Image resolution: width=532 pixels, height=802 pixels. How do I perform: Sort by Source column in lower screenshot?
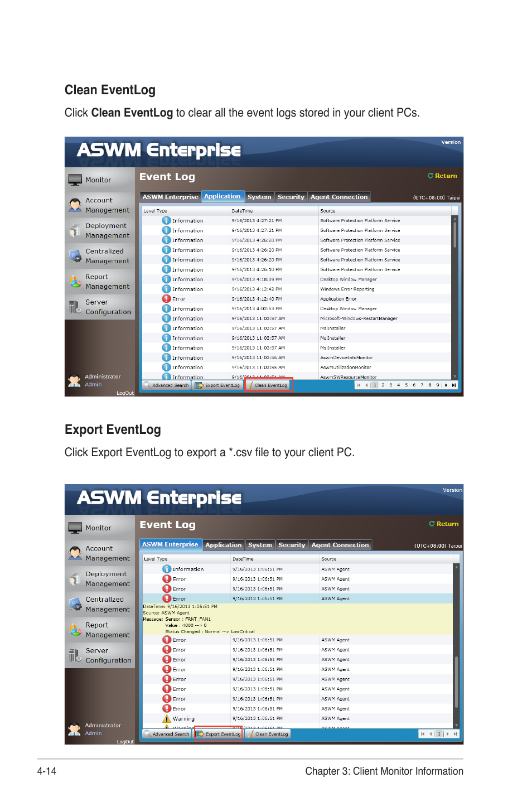pos(386,559)
